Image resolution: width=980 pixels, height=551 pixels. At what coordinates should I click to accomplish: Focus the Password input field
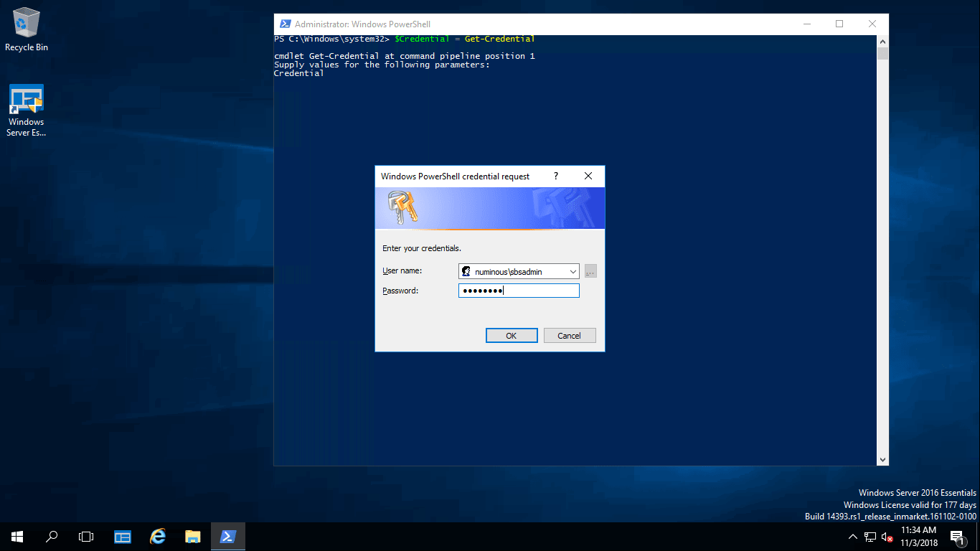(519, 291)
